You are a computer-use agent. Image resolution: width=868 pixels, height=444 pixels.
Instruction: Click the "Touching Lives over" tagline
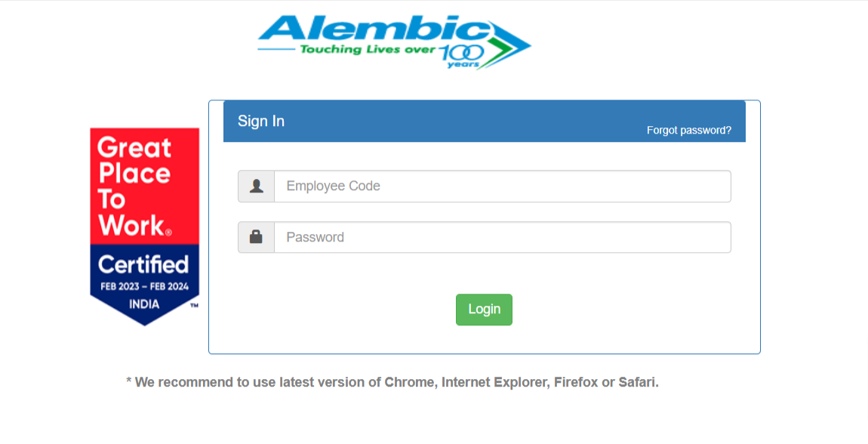click(x=368, y=50)
